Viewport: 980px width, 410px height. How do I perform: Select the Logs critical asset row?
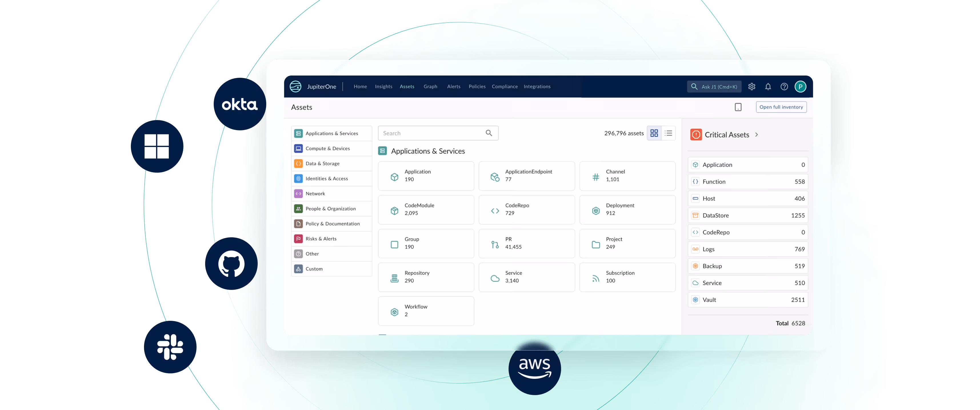tap(747, 249)
